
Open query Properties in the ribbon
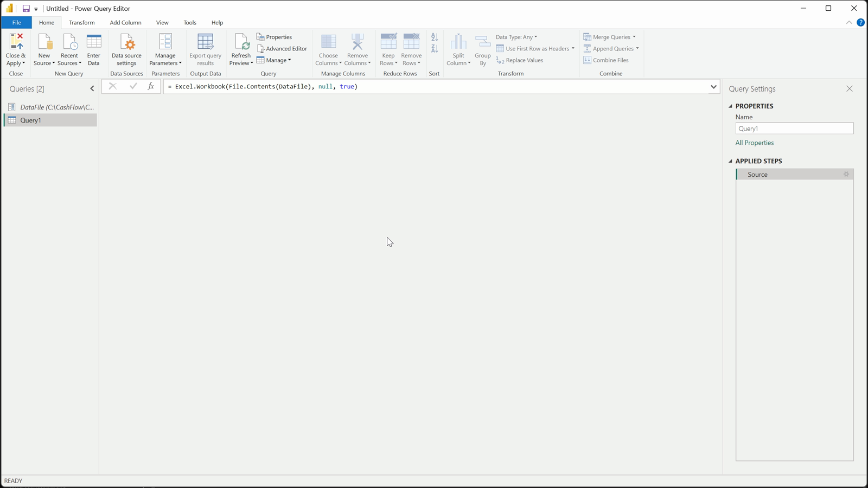[x=275, y=37]
